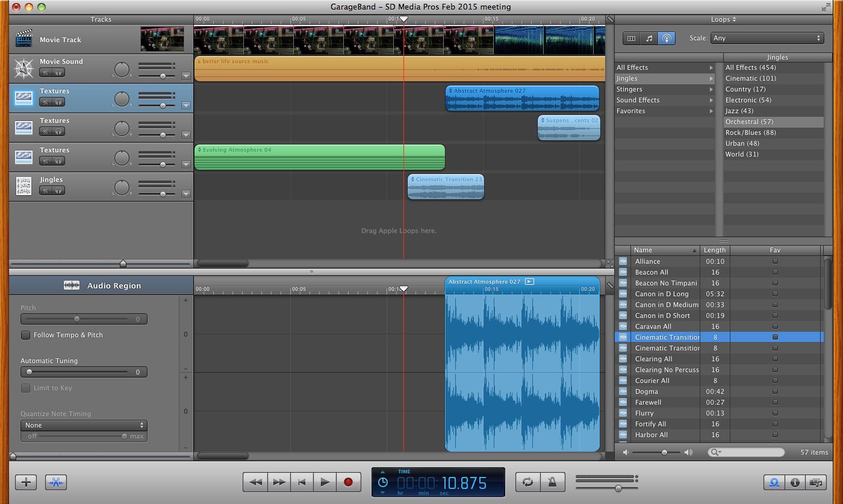Viewport: 843px width, 504px height.
Task: Open the Loops header popup menu
Action: [724, 19]
